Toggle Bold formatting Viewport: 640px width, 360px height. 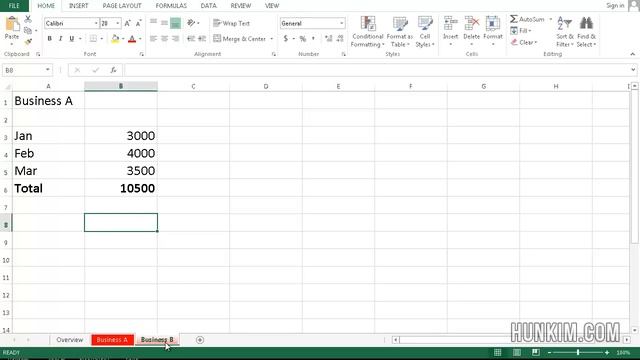point(49,39)
